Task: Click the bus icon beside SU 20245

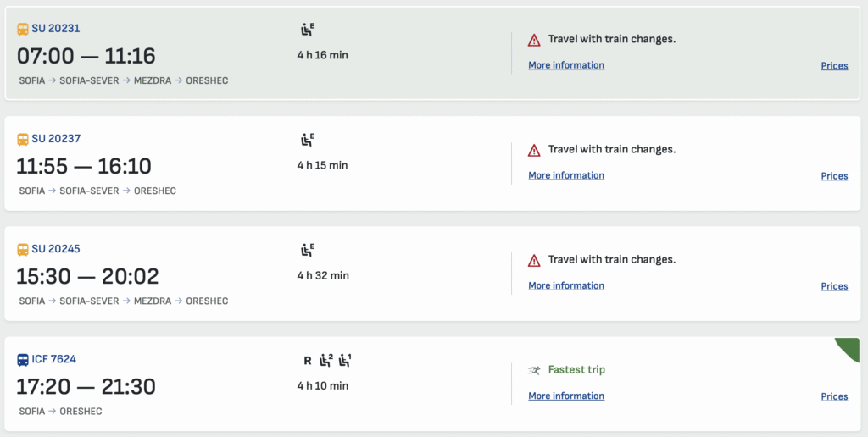Action: [23, 249]
